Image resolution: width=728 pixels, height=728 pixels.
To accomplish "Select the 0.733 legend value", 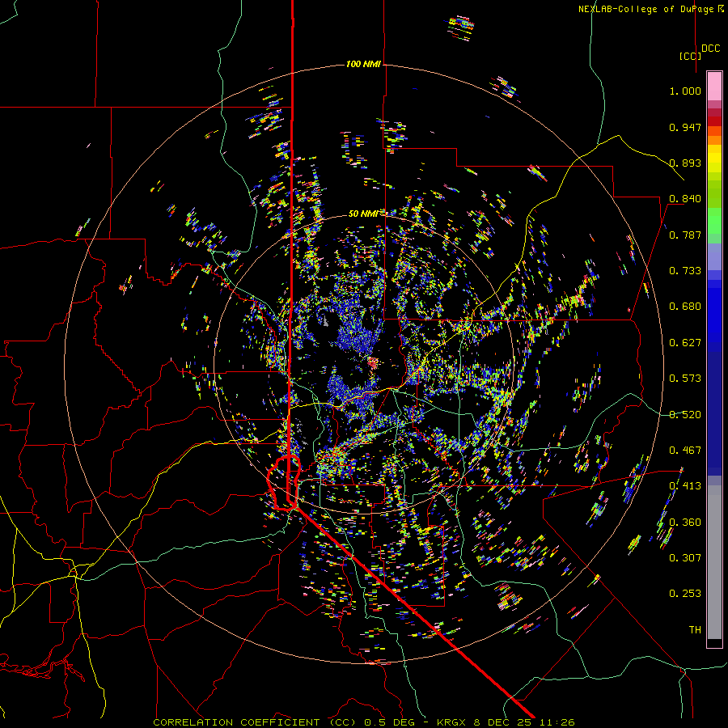I will tap(685, 271).
